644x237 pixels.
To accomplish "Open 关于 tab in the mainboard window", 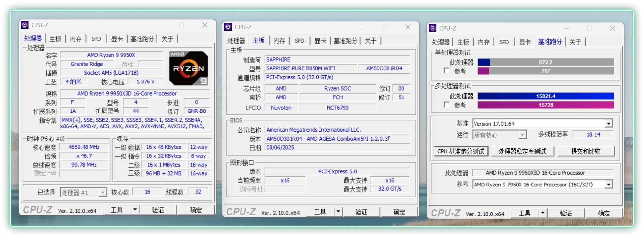I will [371, 41].
